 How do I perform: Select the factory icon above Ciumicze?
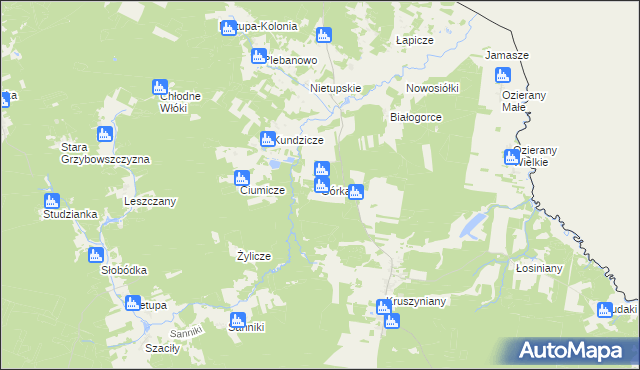[x=242, y=178]
